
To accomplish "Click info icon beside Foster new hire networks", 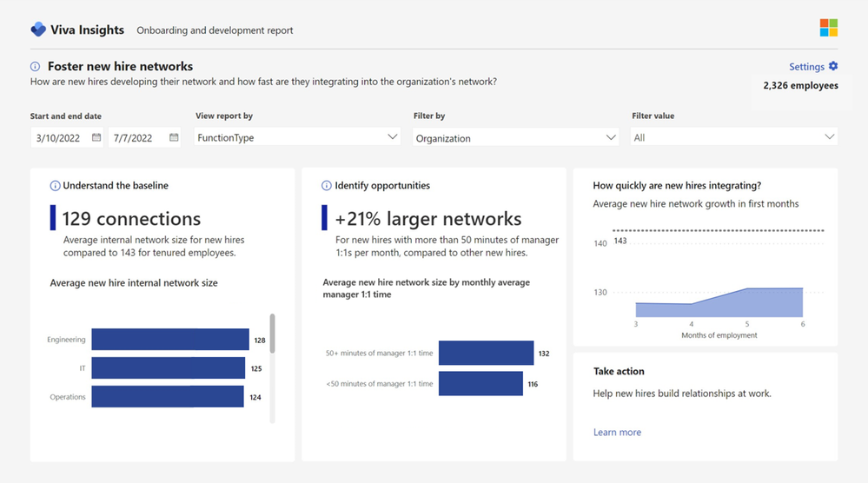I will [35, 66].
